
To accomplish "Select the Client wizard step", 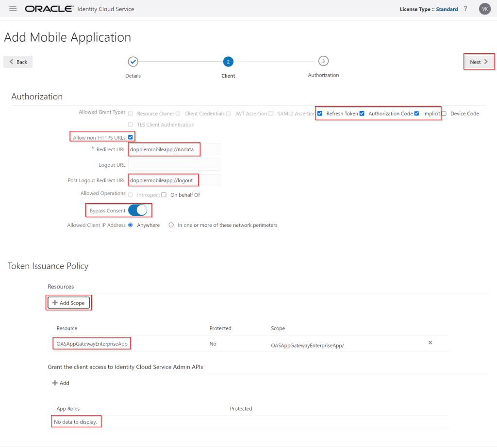I will 228,62.
